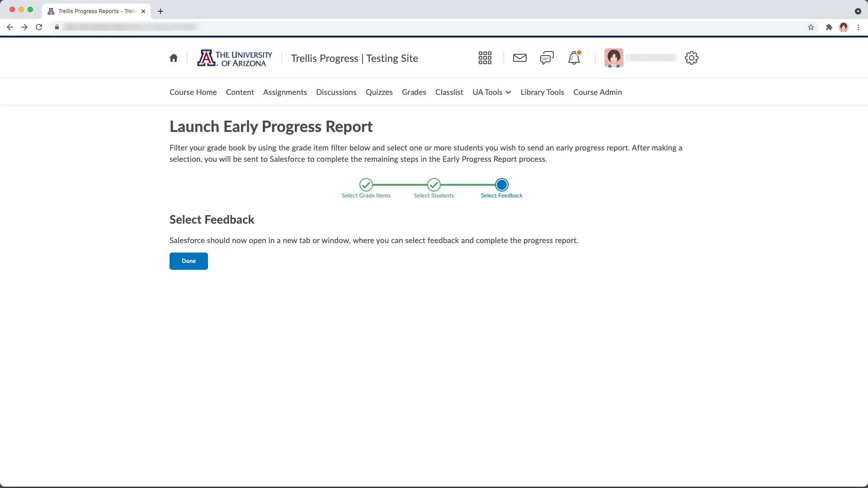Bookmark this page with the star
Viewport: 868px width, 488px height.
(811, 27)
